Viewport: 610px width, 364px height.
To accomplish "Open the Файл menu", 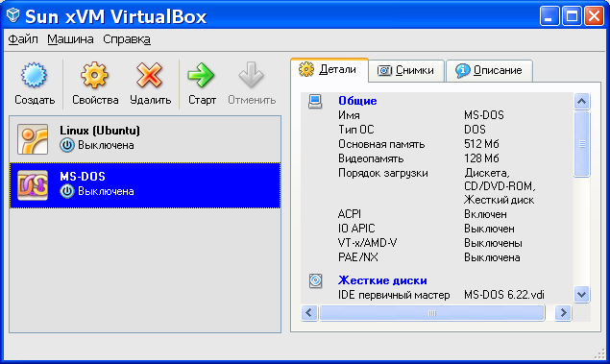I will [23, 39].
